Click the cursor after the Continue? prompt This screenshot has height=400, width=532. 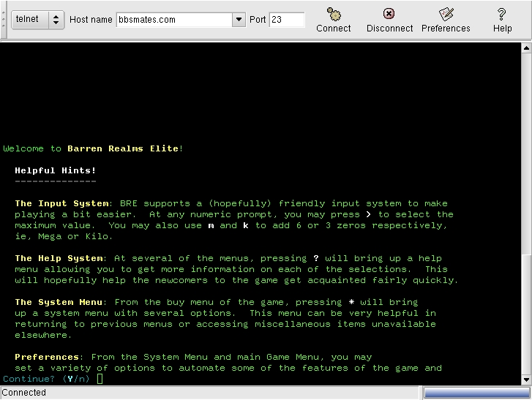[x=100, y=379]
